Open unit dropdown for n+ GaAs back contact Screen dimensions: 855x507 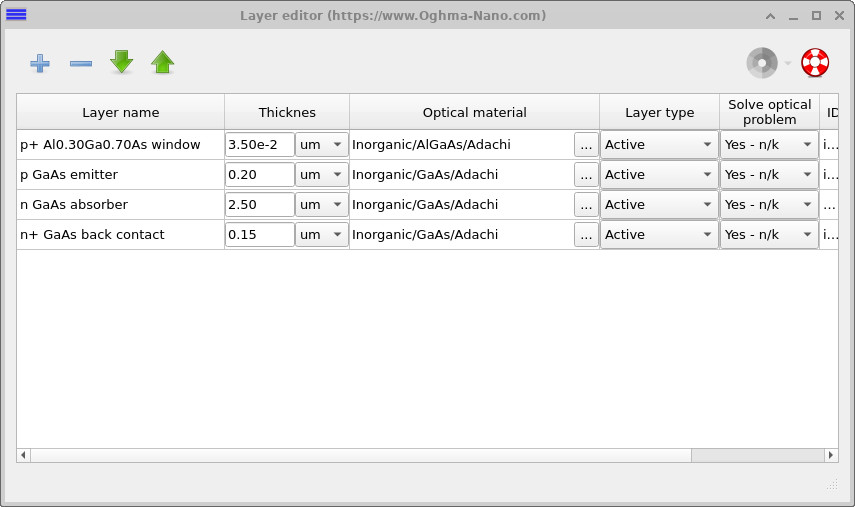tap(321, 234)
